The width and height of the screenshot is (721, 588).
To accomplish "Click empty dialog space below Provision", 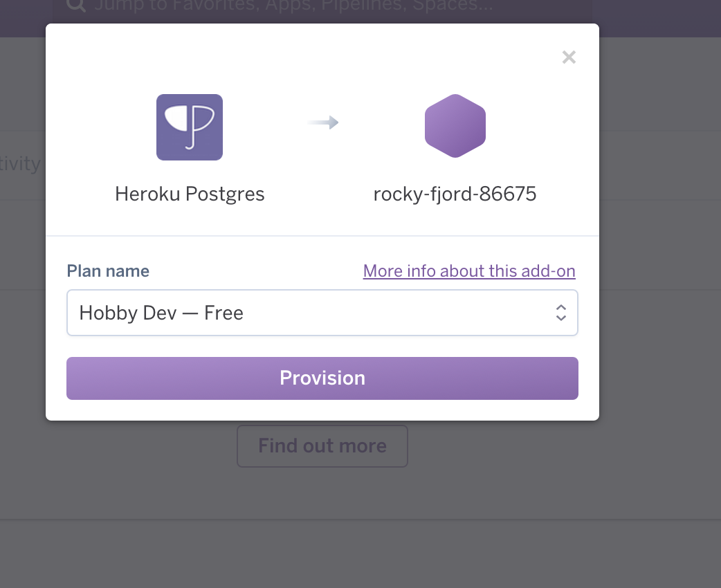I will click(322, 410).
